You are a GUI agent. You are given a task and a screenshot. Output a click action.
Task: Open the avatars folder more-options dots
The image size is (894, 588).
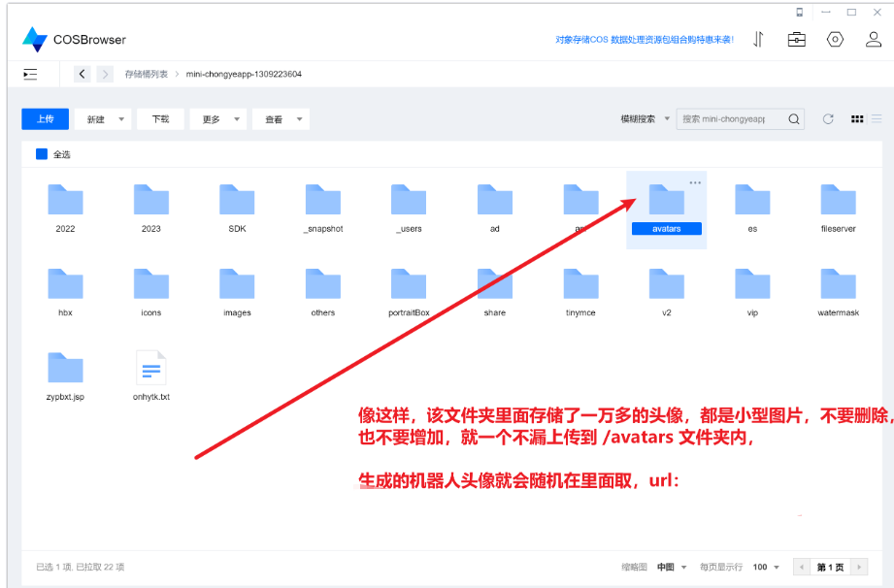pos(695,182)
